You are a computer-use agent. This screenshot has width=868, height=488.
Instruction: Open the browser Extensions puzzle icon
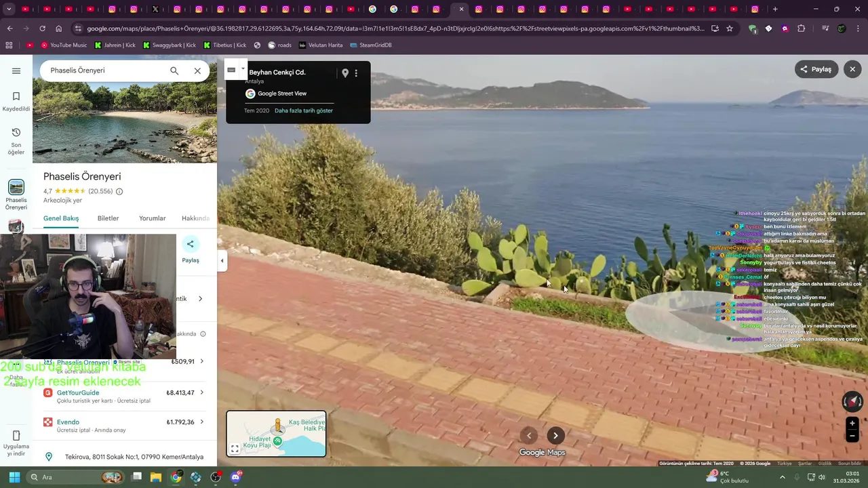(x=802, y=28)
